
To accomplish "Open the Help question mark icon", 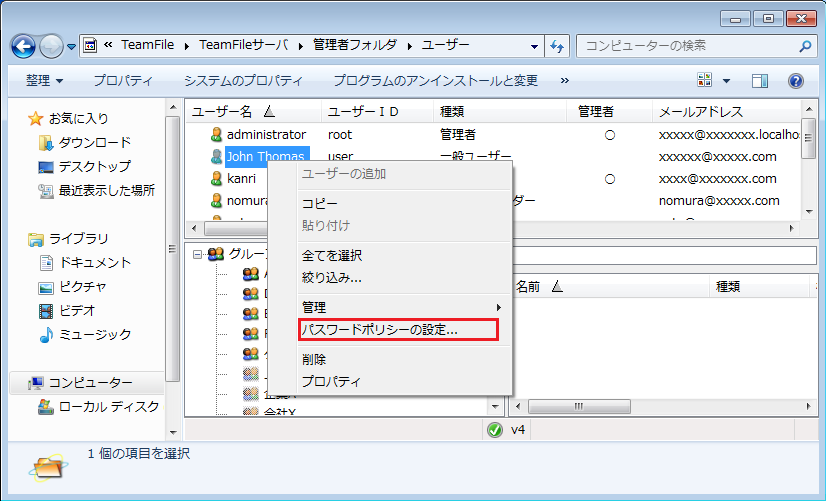I will click(x=796, y=80).
